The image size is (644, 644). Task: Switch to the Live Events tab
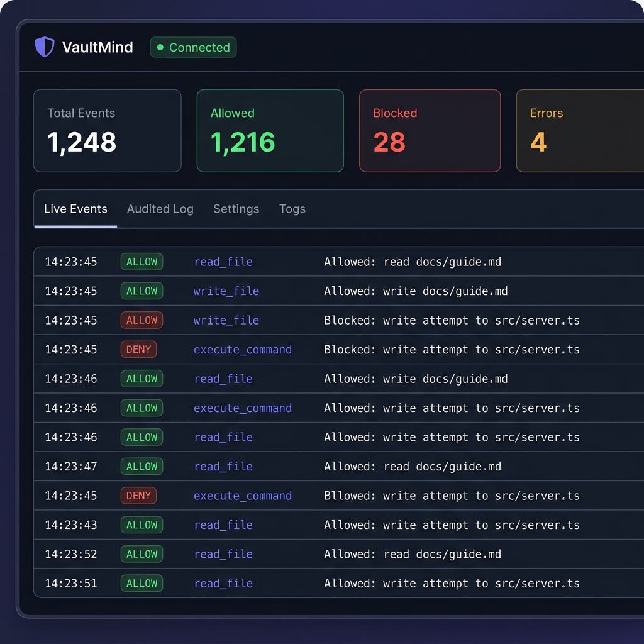(75, 209)
